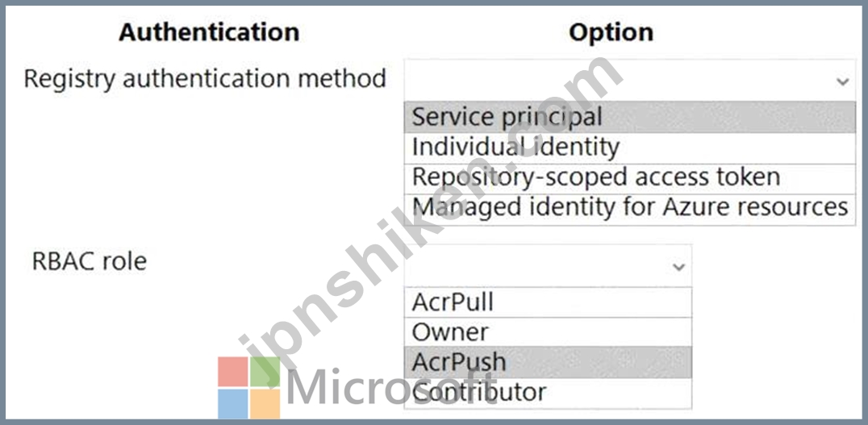
Task: Expand the Registry authentication method dropdown arrow
Action: pyautogui.click(x=842, y=82)
